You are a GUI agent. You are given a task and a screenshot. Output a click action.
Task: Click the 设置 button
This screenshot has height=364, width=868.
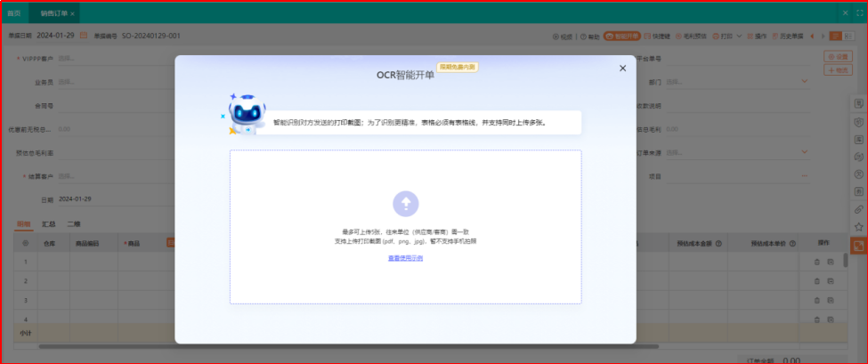pyautogui.click(x=838, y=57)
